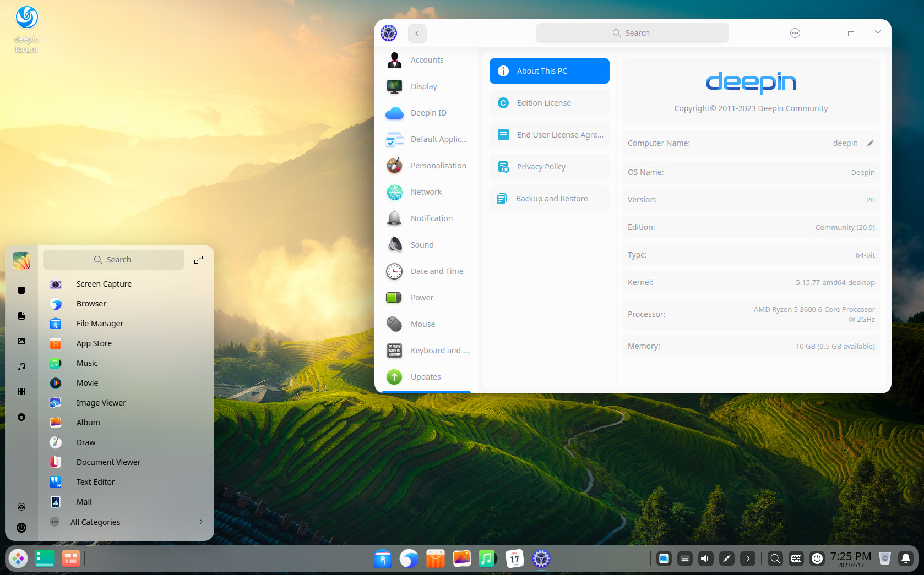
Task: Click the Control Center search field
Action: pos(632,33)
